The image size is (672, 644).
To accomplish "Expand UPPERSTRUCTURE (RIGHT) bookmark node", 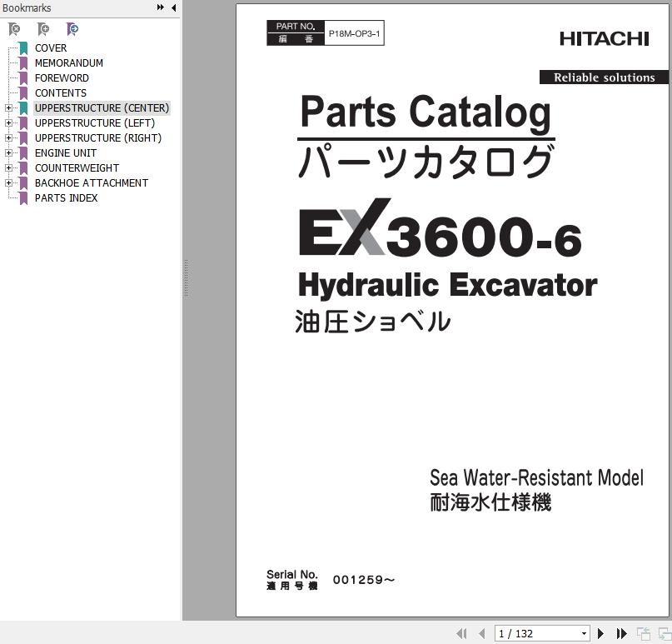I will (8, 138).
